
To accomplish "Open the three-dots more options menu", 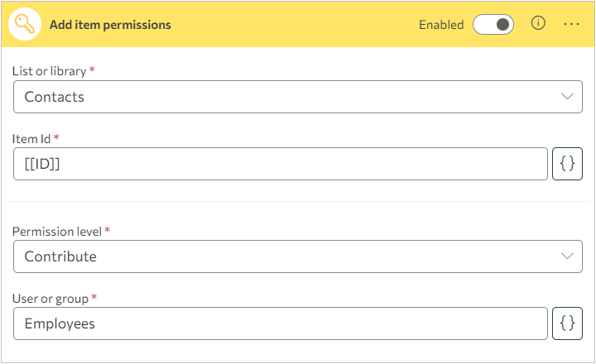I will (571, 24).
